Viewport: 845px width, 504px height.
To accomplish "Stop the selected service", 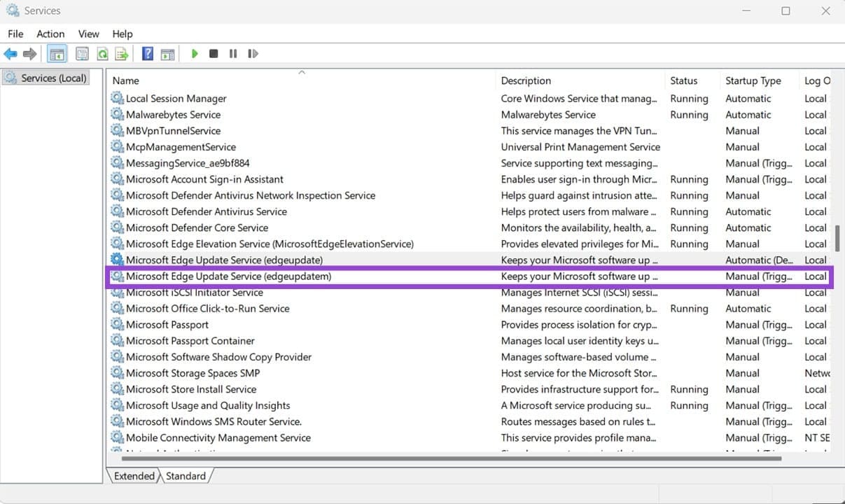I will [x=214, y=53].
